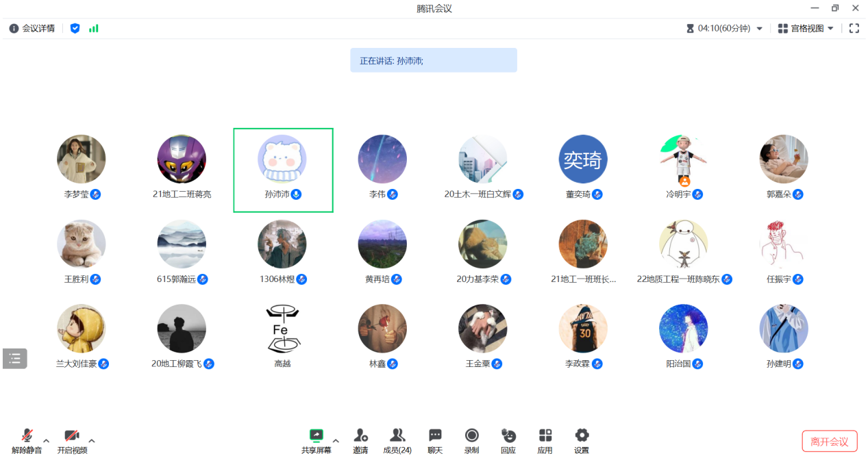Screen dimensions: 868x458
Task: Toggle 开启视频 to turn on the camera
Action: (x=72, y=441)
